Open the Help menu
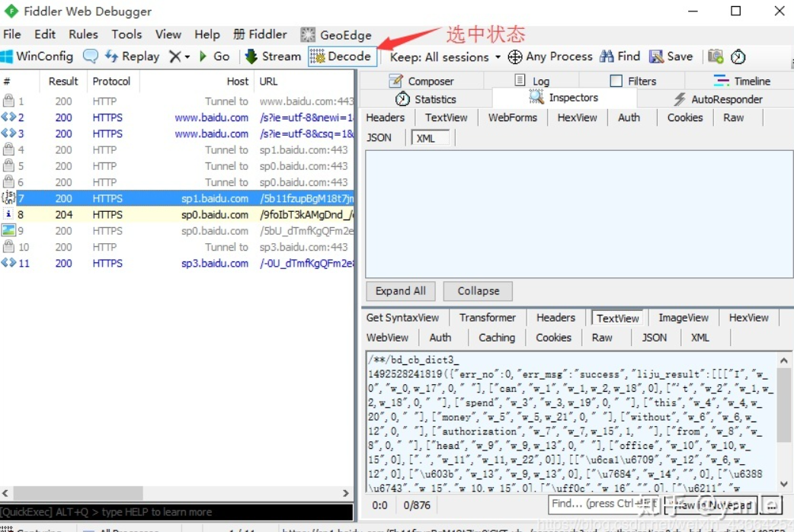 [207, 34]
